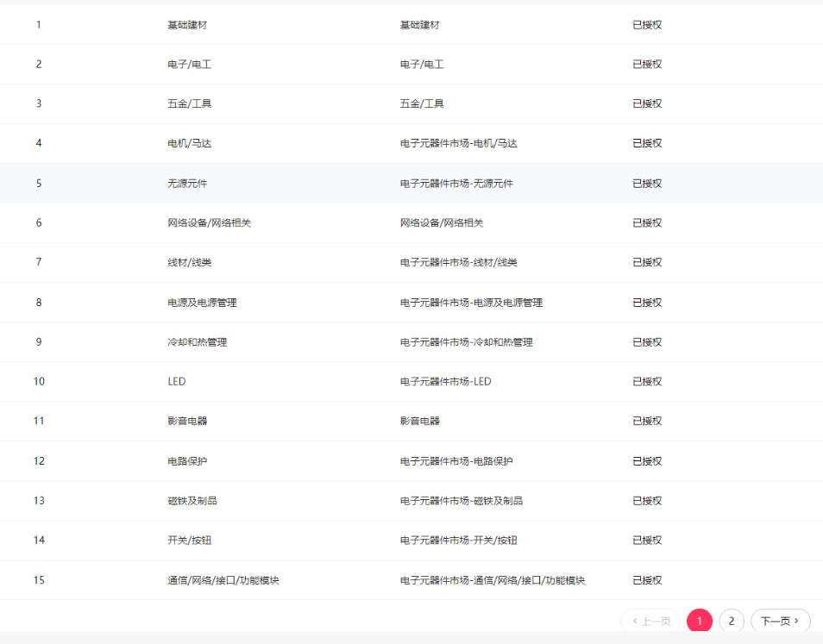
Task: Click 五金/工具 in the first name column
Action: (190, 104)
